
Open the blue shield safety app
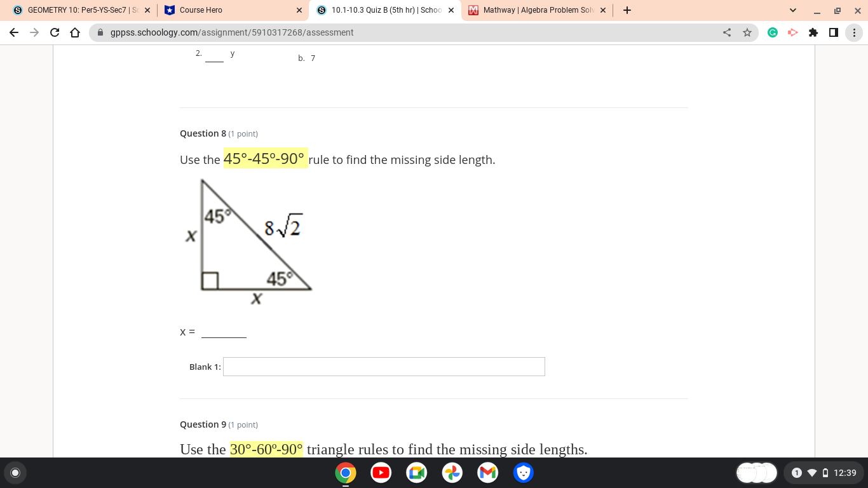(523, 473)
